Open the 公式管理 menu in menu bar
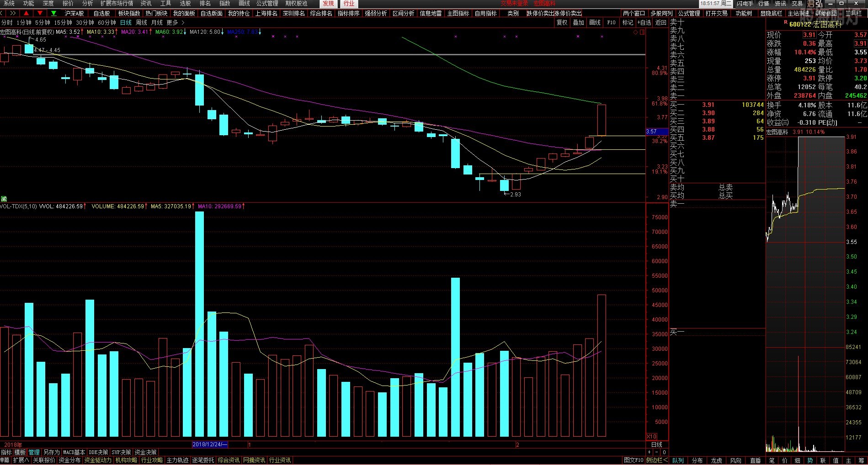This screenshot has width=868, height=465. [x=267, y=3]
